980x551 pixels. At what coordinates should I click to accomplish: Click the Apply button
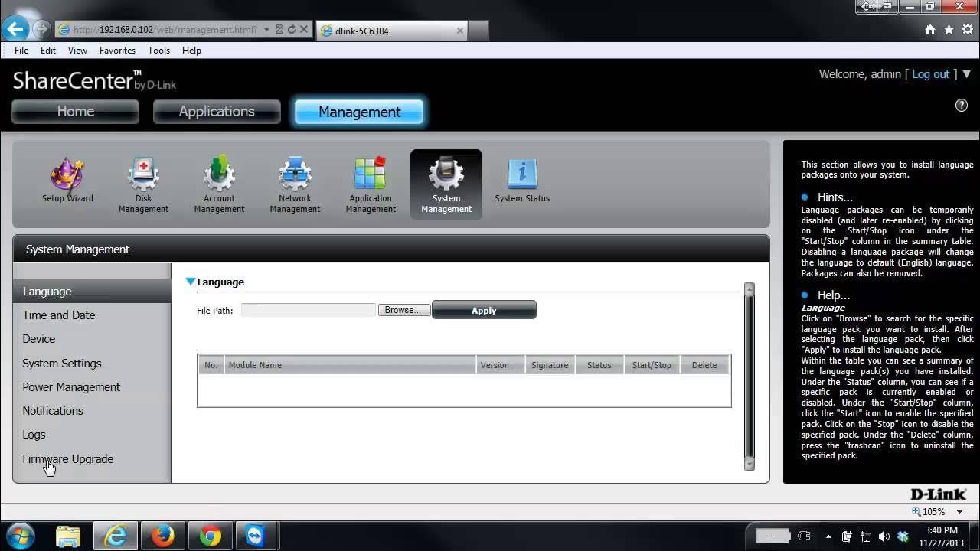[484, 310]
